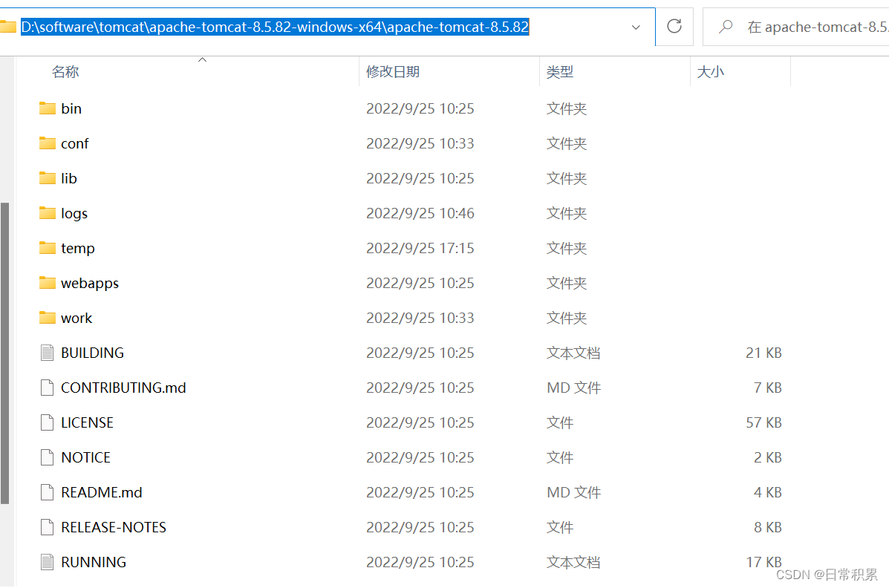Click the CONTRIBUTING.md file icon

click(48, 388)
